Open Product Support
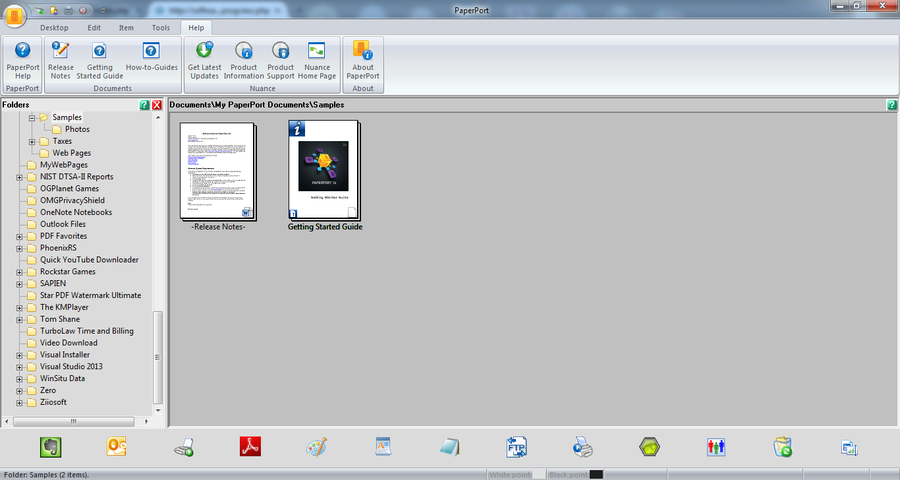The height and width of the screenshot is (480, 900). [x=280, y=60]
